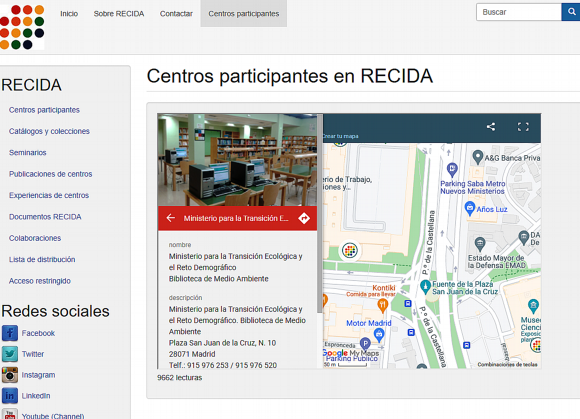Click the Instagram camera icon
This screenshot has width=580, height=419.
pyautogui.click(x=10, y=375)
